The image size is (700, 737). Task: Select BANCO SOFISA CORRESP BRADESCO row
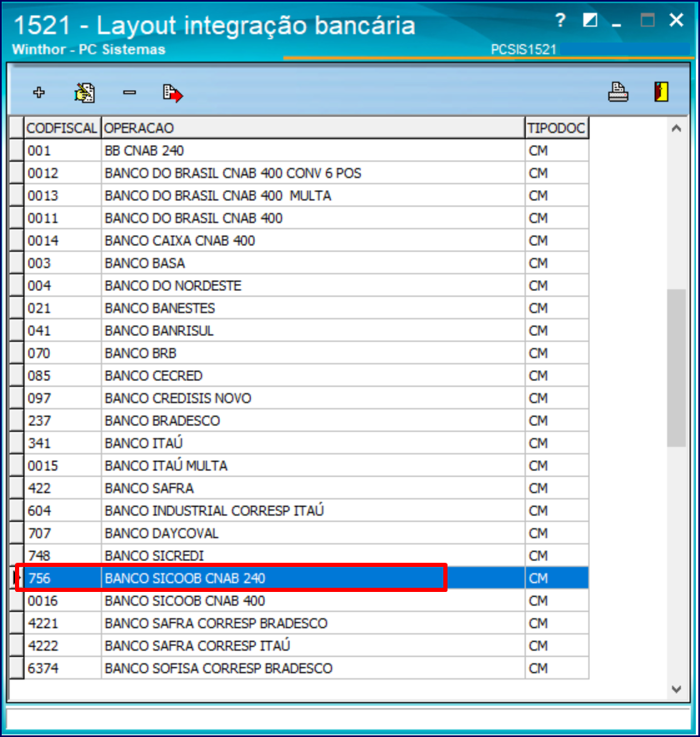click(307, 669)
